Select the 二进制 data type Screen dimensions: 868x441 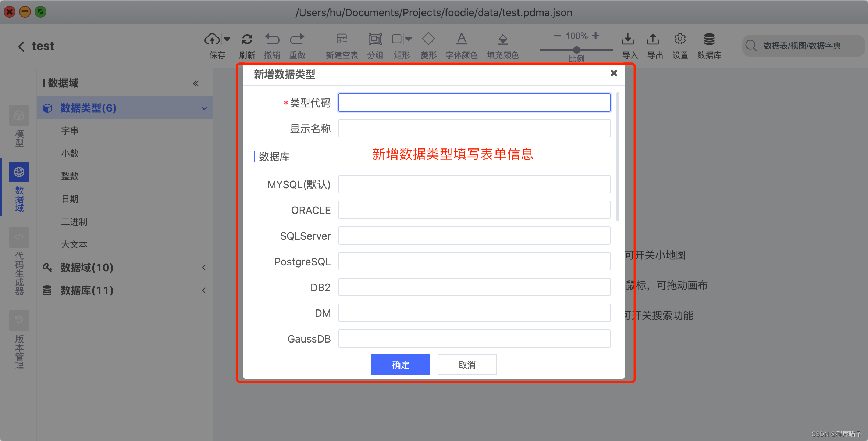point(74,222)
